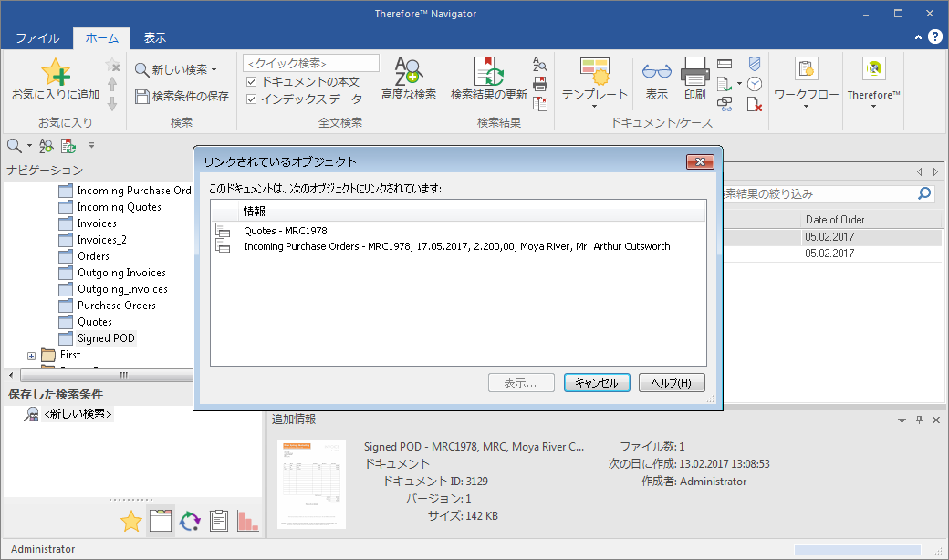Expand the First folder in navigation tree
This screenshot has height=560, width=949.
[x=31, y=356]
